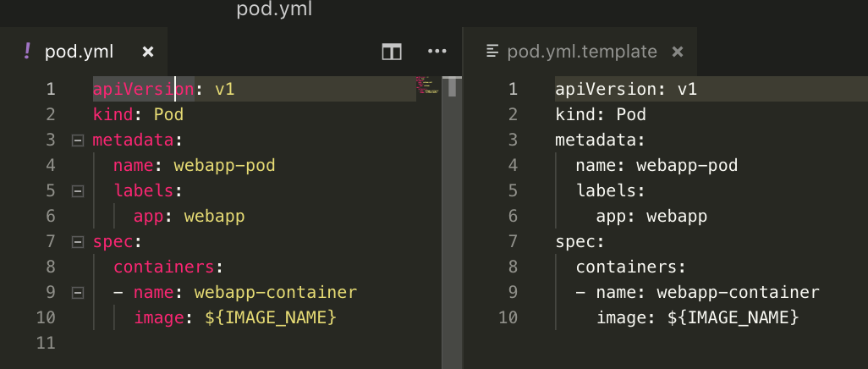Click the minimap preview in pod.yml editor
Screen dimensions: 868x369
(x=427, y=85)
